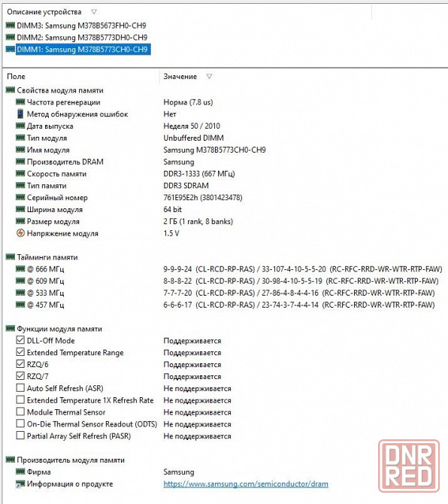The width and height of the screenshot is (448, 504).
Task: Select DIMM1: Samsung M378B5773CH0-CH9 row
Action: [83, 50]
